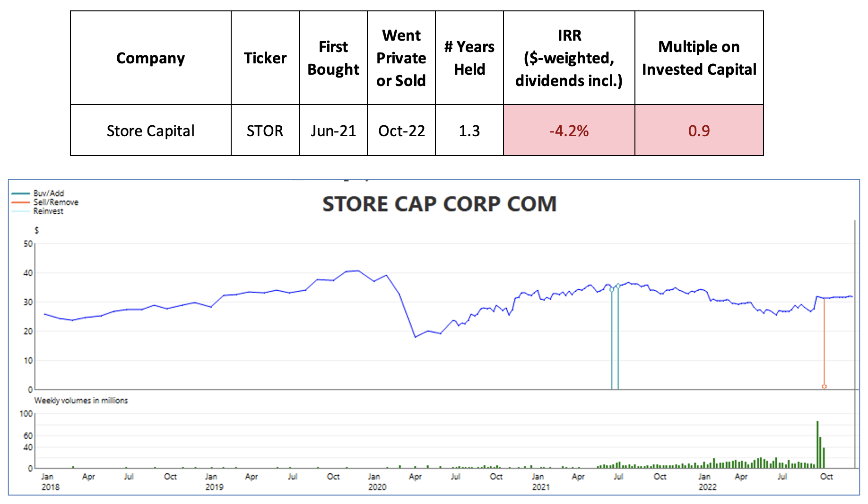The width and height of the screenshot is (868, 504).
Task: Click the Weekly volumes in millions label
Action: coord(81,400)
